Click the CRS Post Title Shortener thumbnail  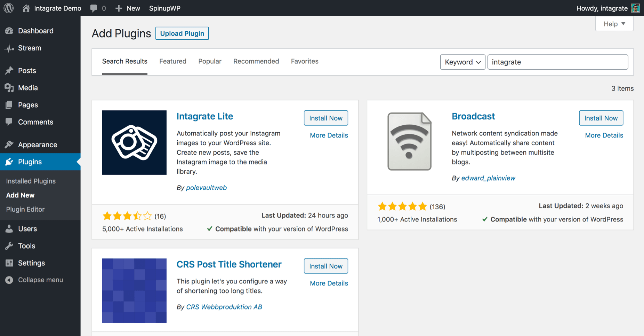point(134,290)
